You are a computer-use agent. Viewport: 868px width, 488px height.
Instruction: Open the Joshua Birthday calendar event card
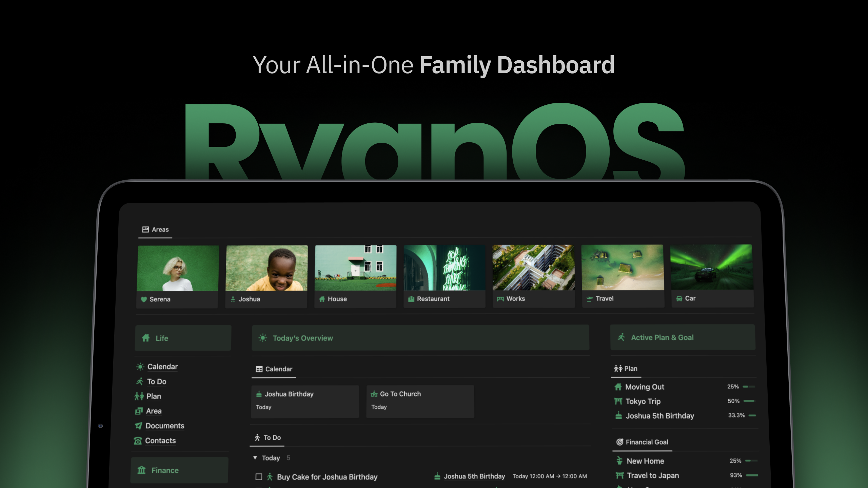click(305, 402)
